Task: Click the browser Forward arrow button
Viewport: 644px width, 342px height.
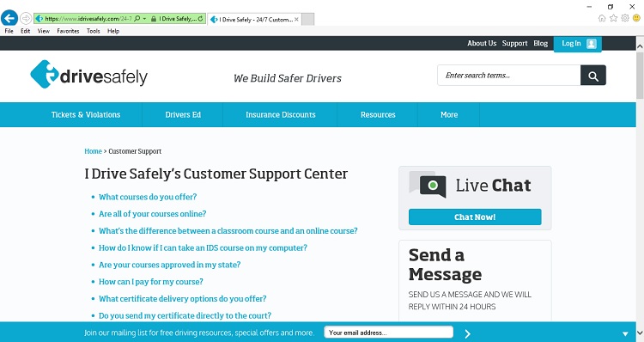Action: (26, 19)
